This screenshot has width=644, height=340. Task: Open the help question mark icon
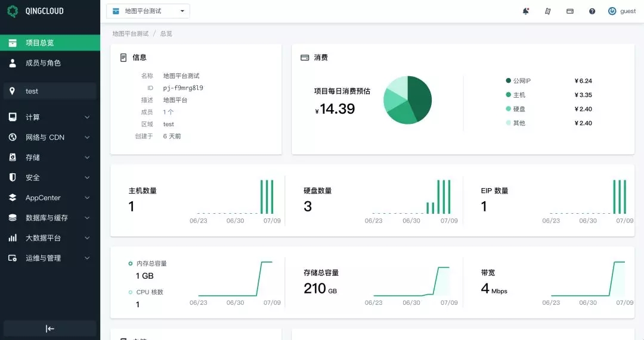[x=592, y=11]
